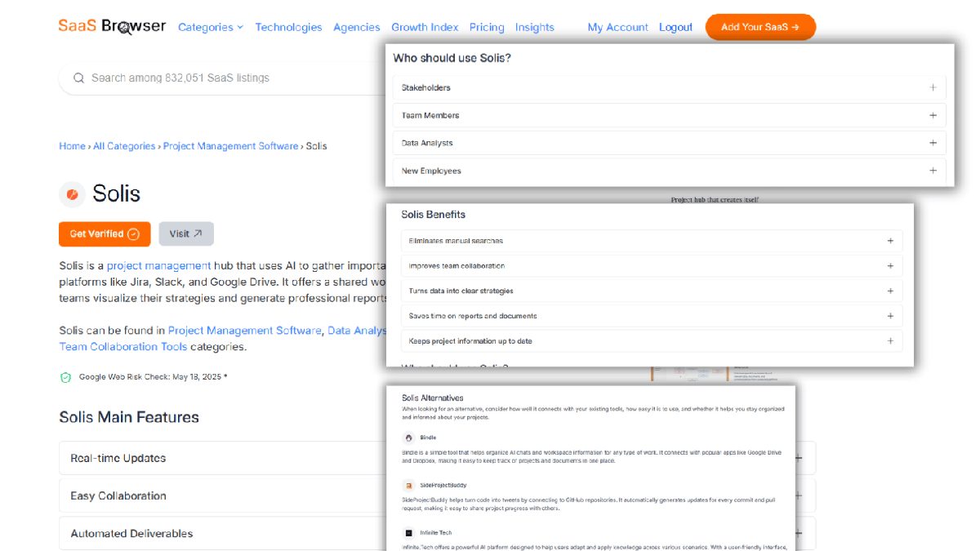Select the Infinite Tech icon
The height and width of the screenshot is (551, 980).
pyautogui.click(x=408, y=532)
